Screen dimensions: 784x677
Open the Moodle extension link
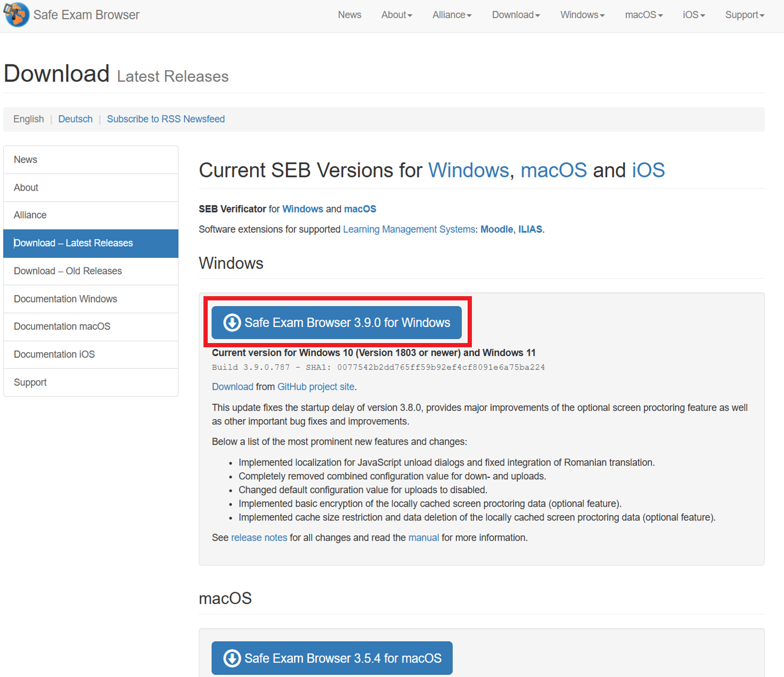[x=496, y=230]
